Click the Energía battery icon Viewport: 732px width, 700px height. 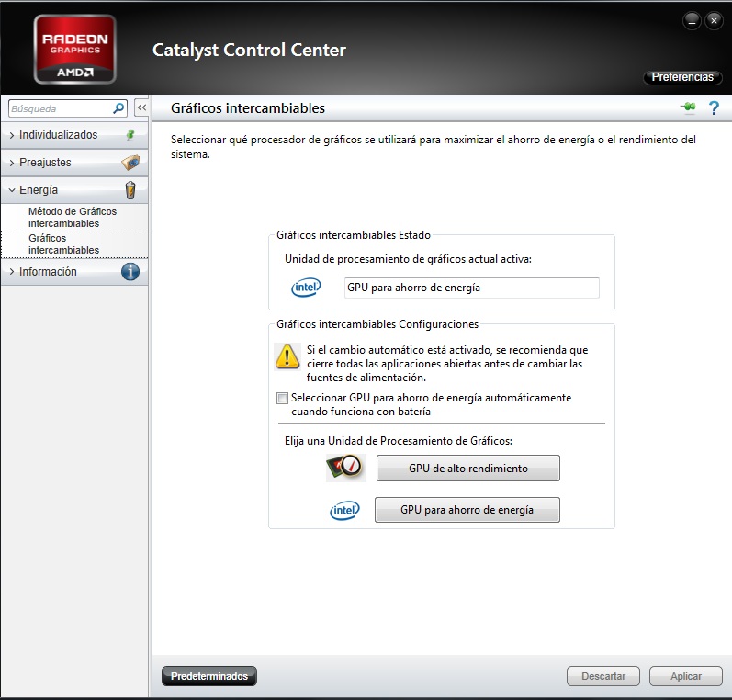point(130,190)
